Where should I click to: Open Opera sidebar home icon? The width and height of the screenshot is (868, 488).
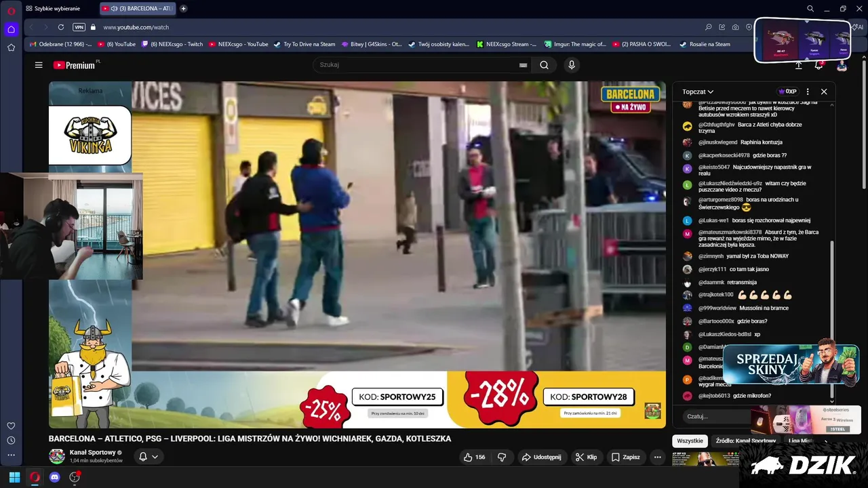(11, 29)
